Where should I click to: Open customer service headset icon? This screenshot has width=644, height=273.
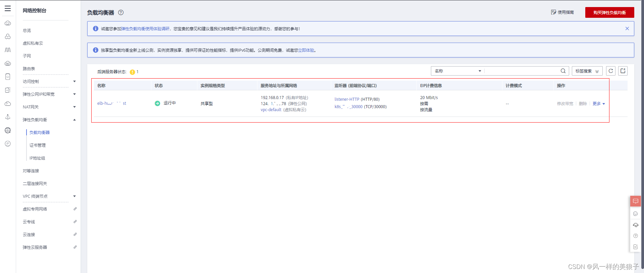[636, 225]
